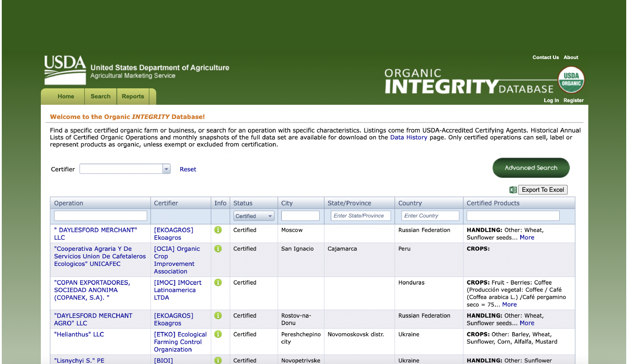The height and width of the screenshot is (364, 628).
Task: Sort by the Country column header
Action: 410,203
